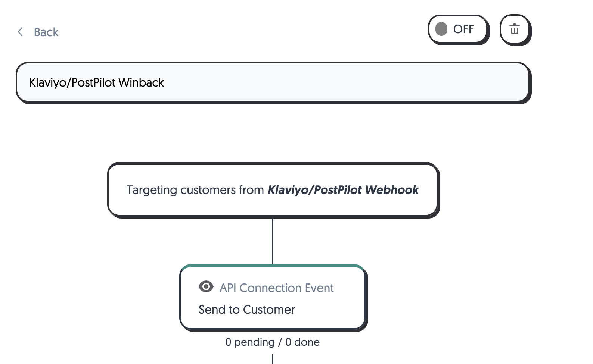Screen dimensions: 593x364
Task: Click the 'Klaviyo/PostPilot Webhook' bold text
Action: (344, 190)
